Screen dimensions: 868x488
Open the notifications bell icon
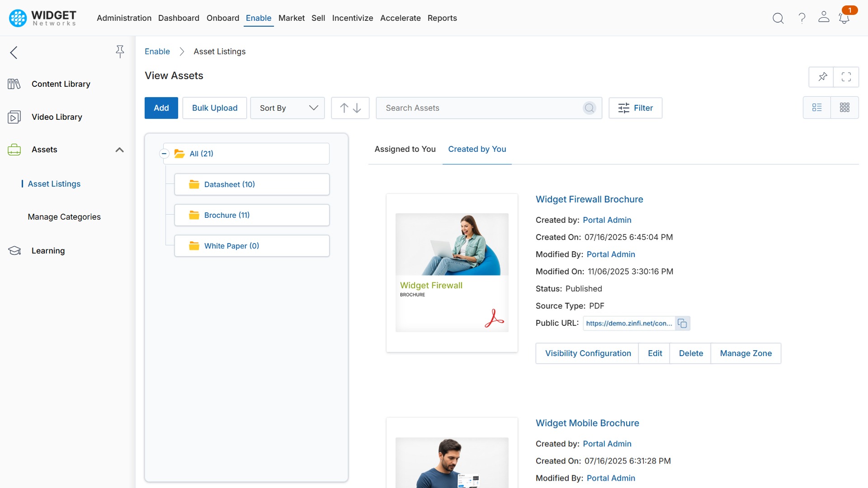click(844, 18)
